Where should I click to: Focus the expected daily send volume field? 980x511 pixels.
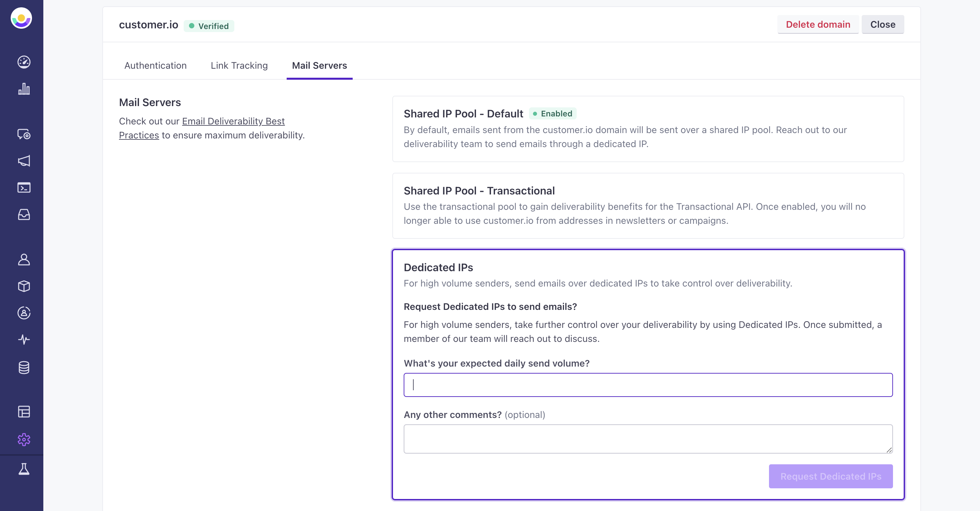coord(648,385)
